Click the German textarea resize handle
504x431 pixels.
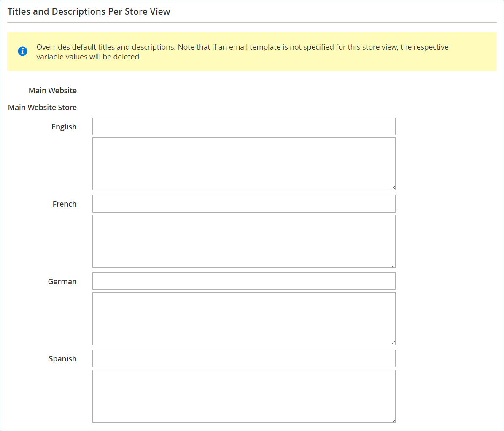pos(393,342)
